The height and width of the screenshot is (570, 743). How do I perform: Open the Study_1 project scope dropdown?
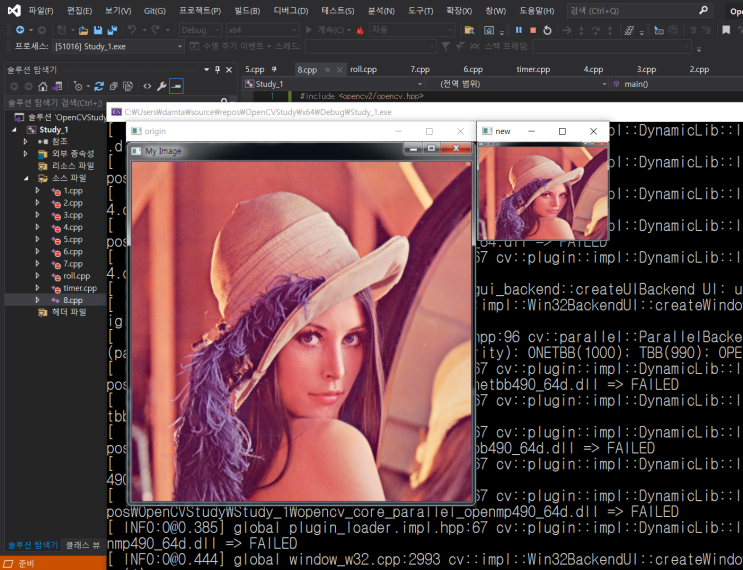(334, 84)
